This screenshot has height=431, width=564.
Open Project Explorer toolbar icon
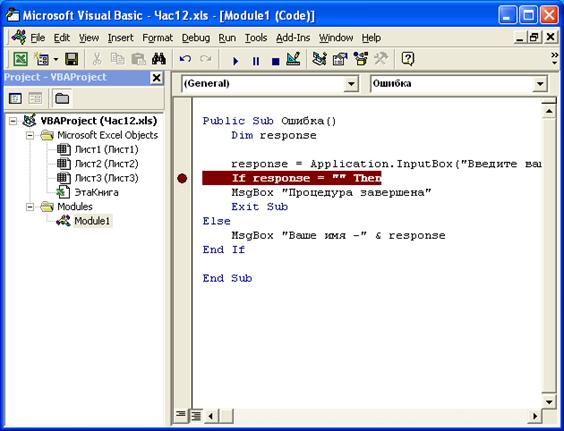[319, 59]
